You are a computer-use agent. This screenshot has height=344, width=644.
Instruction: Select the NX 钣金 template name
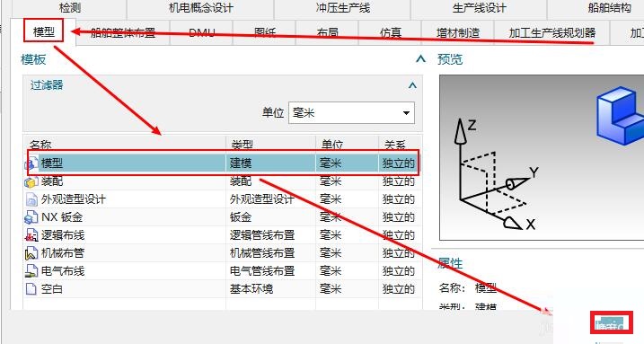tap(62, 217)
